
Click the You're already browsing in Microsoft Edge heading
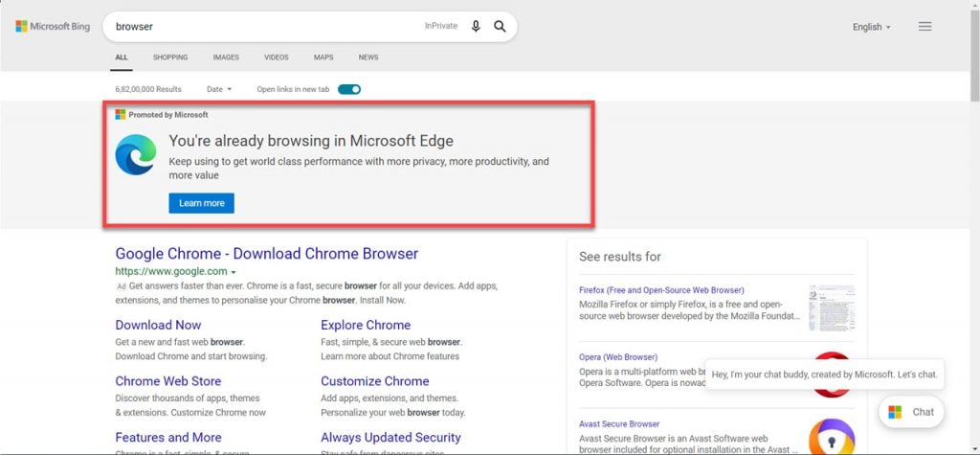(311, 141)
